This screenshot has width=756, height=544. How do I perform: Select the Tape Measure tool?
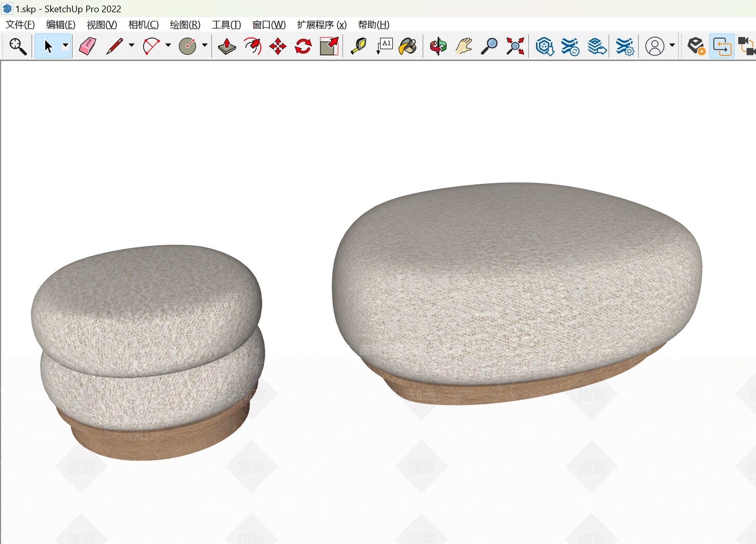(x=359, y=46)
